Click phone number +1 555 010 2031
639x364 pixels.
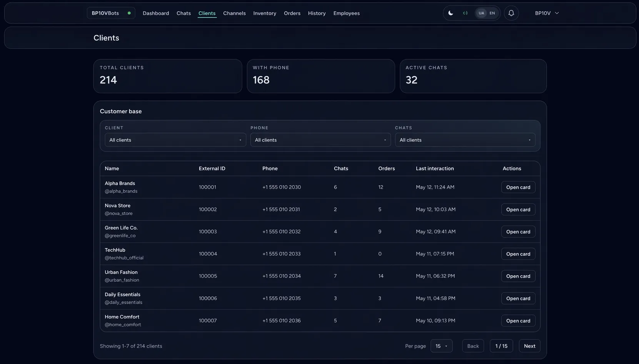(281, 209)
